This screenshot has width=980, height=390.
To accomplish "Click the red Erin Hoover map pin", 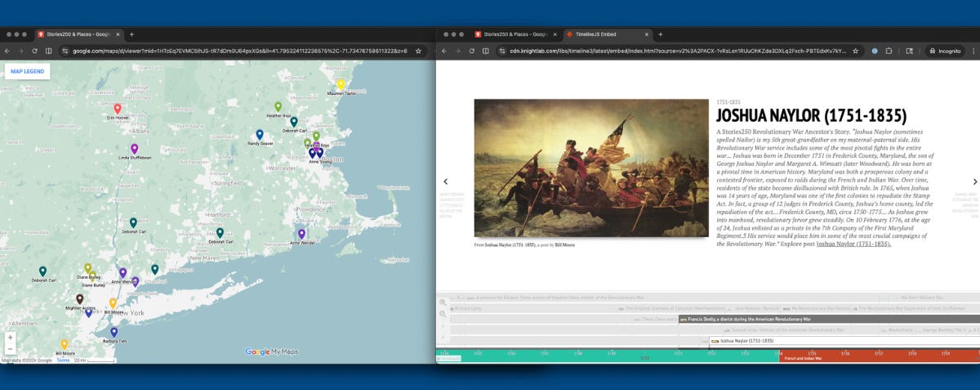I will point(118,109).
